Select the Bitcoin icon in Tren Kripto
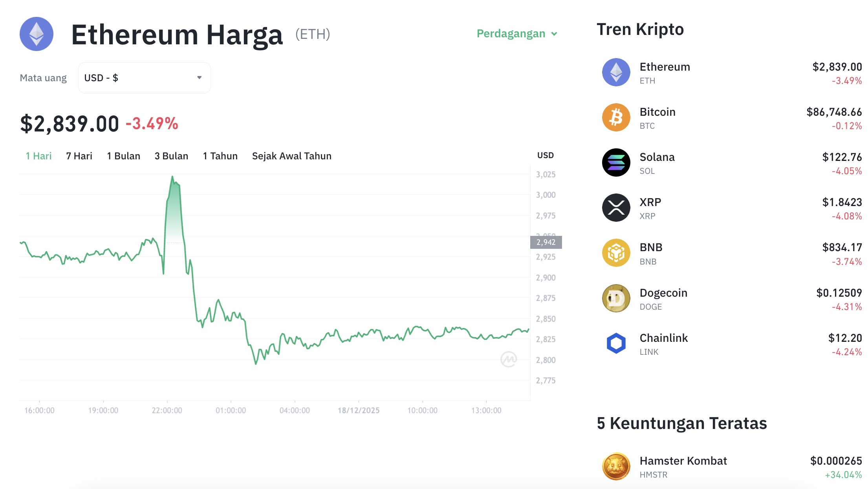 pos(616,117)
